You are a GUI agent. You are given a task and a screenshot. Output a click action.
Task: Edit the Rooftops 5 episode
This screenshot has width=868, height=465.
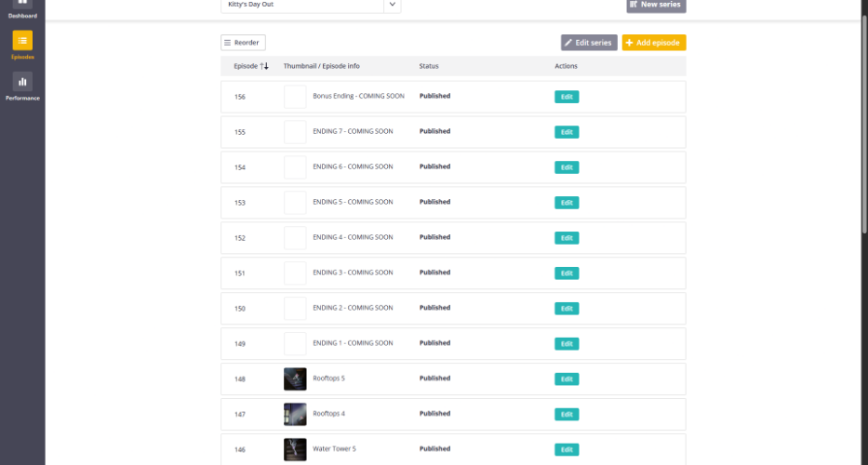[x=567, y=379]
